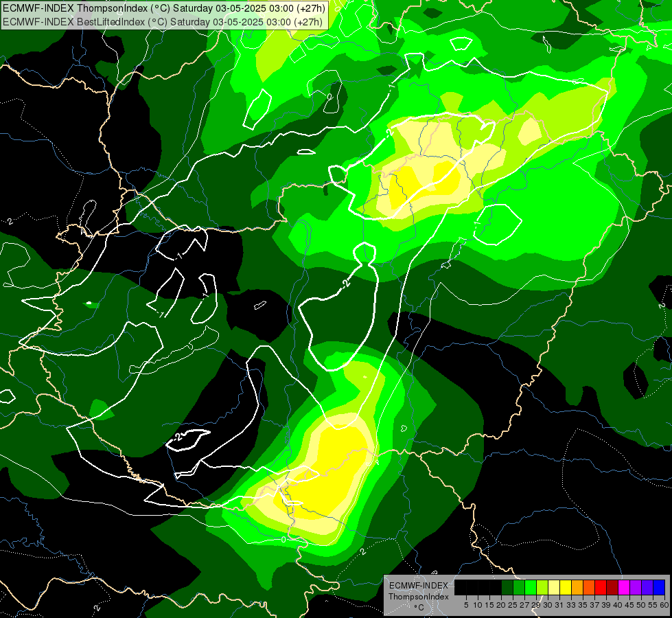Click the legend tick label '29'
Image resolution: width=672 pixels, height=618 pixels.
536,605
